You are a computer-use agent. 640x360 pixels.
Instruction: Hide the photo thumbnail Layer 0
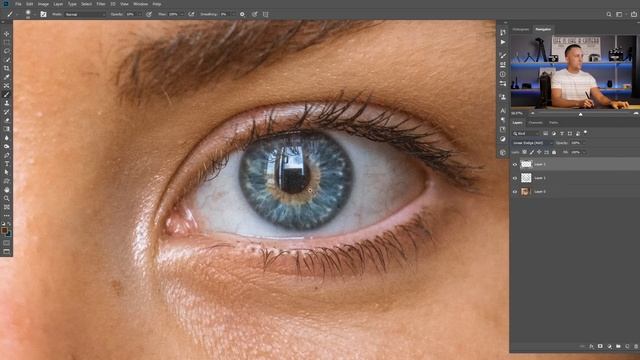pos(515,191)
